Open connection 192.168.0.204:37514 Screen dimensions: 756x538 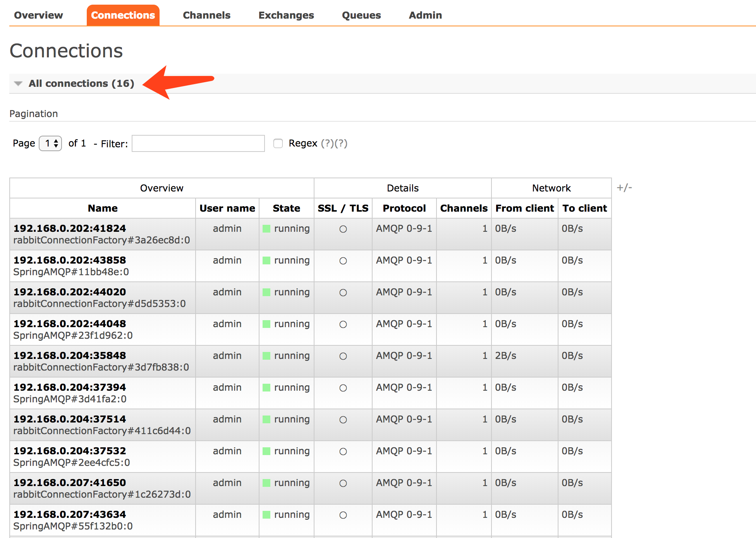point(70,419)
